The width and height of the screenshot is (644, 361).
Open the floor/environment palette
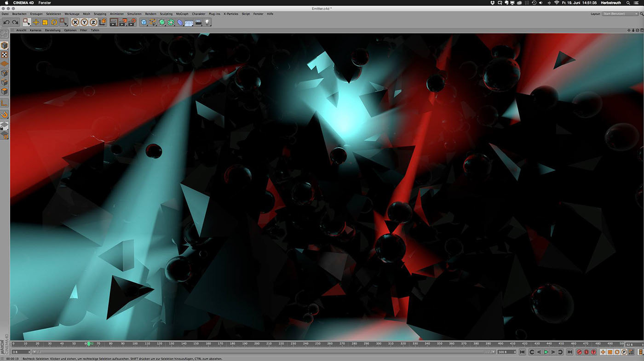pos(189,22)
